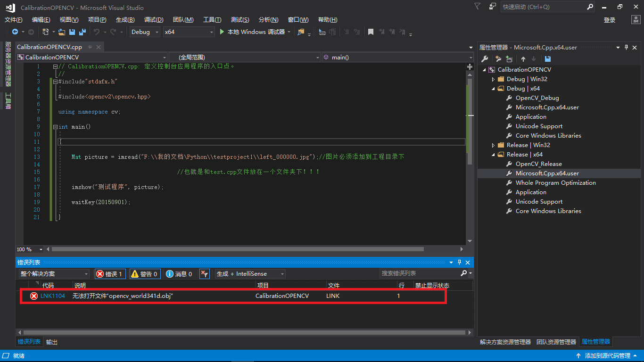Switch to the 输出 tab
Viewport: 644px width, 362px height.
click(52, 342)
